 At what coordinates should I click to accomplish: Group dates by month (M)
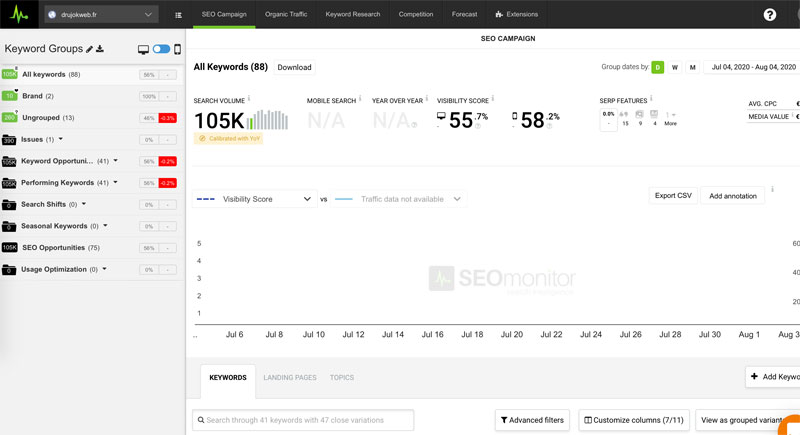[x=692, y=67]
